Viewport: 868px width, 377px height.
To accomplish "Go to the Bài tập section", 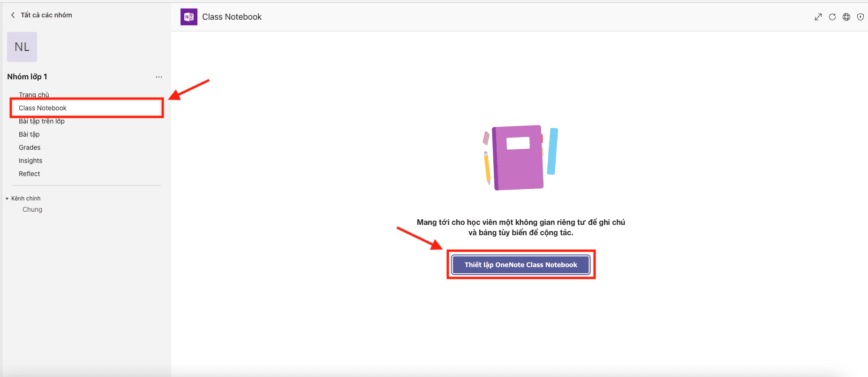I will pos(29,134).
